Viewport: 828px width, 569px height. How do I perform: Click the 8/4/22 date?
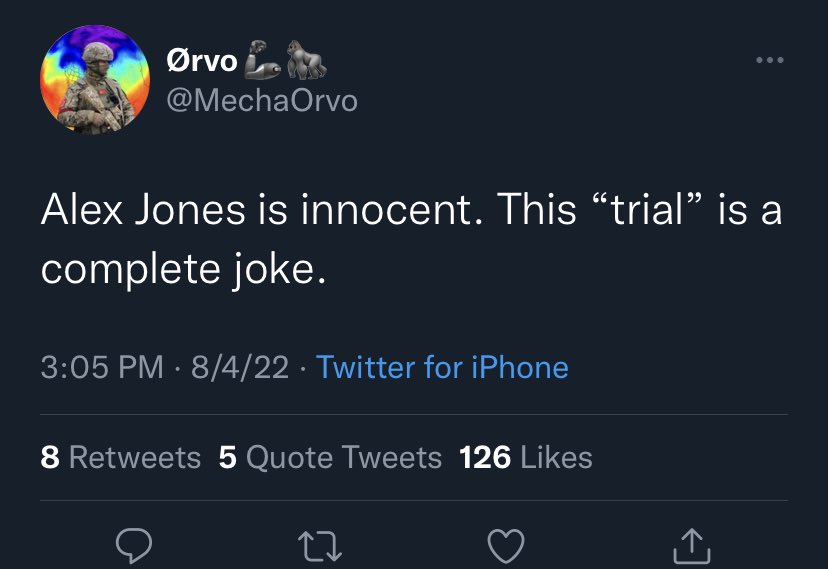pyautogui.click(x=240, y=367)
